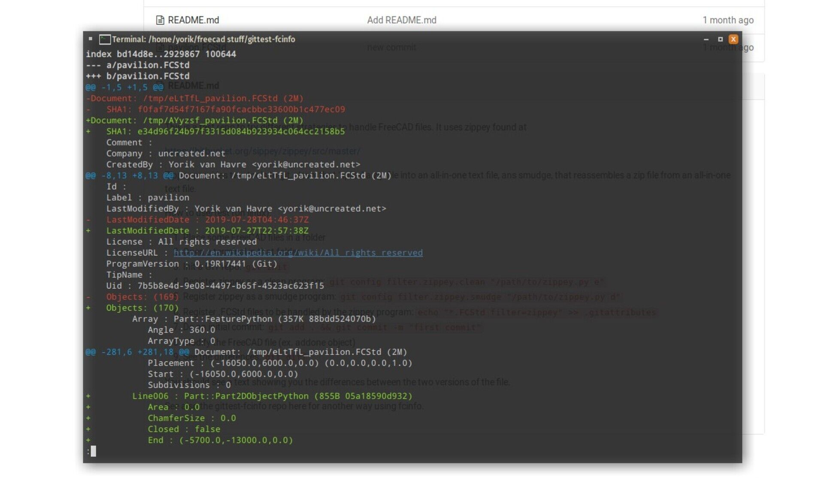This screenshot has height=504, width=824.
Task: Click the README.md '1 month ago' timestamp
Action: (x=728, y=20)
